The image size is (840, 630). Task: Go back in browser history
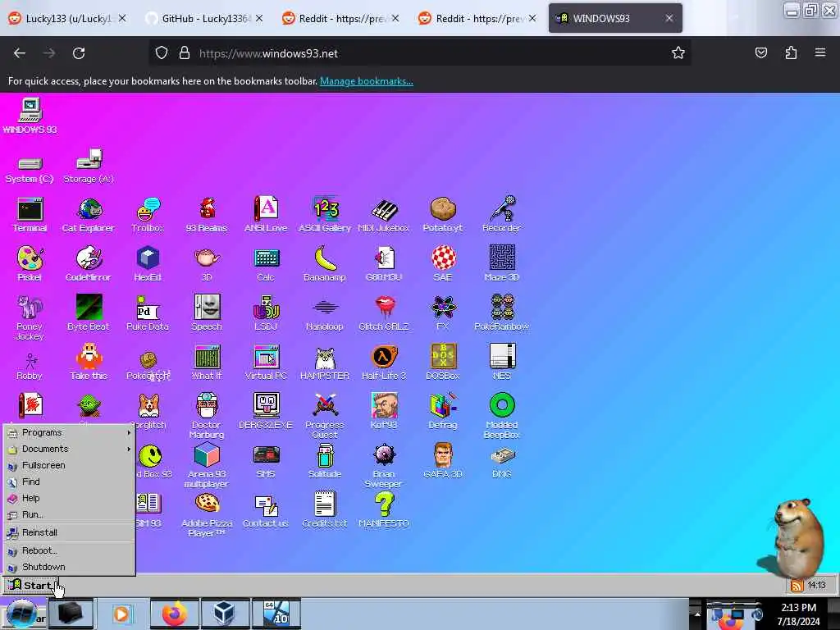click(20, 53)
